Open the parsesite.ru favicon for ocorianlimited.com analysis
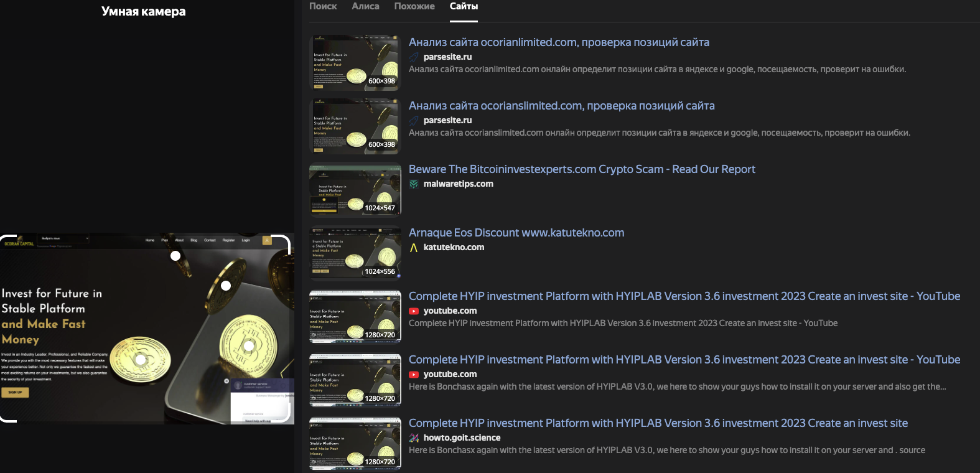The width and height of the screenshot is (980, 473). pyautogui.click(x=414, y=57)
